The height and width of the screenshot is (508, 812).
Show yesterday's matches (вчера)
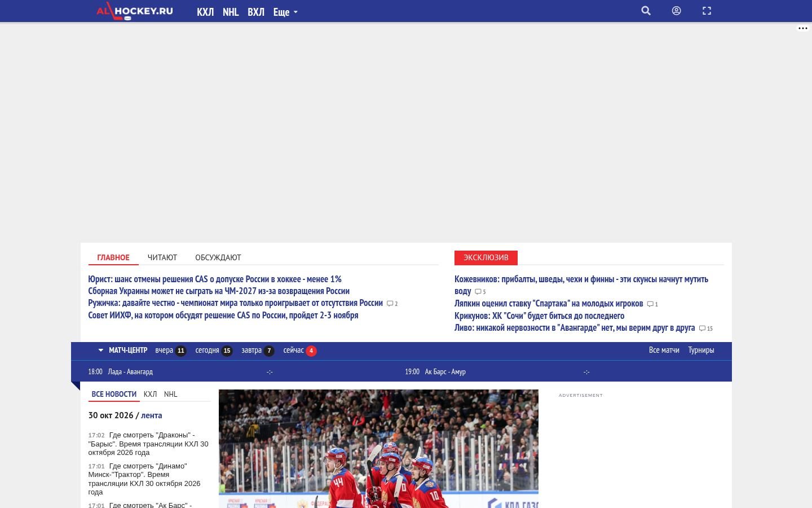171,351
